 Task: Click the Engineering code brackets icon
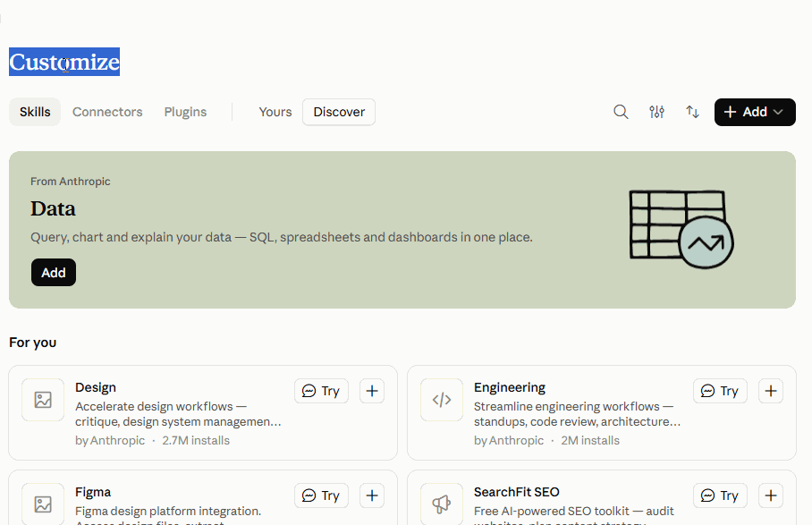click(x=442, y=400)
